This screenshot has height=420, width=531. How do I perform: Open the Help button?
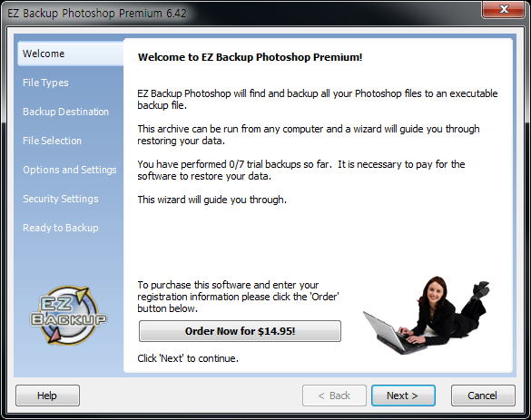click(47, 396)
